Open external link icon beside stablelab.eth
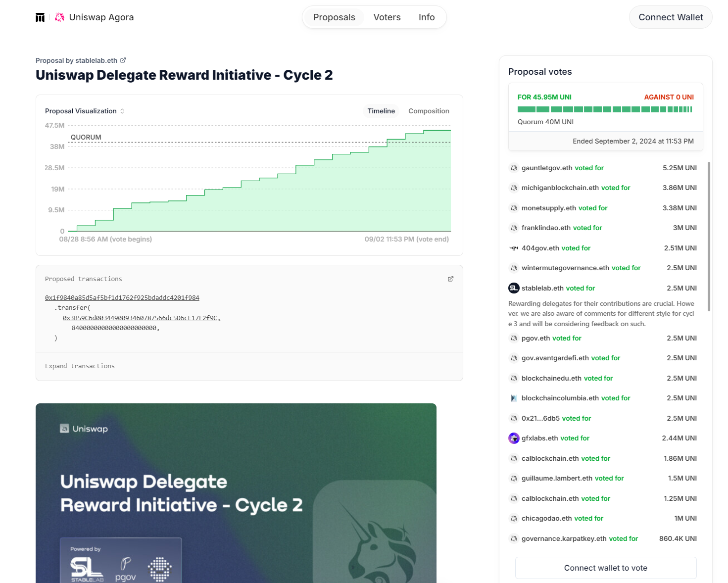The height and width of the screenshot is (583, 728). tap(123, 60)
